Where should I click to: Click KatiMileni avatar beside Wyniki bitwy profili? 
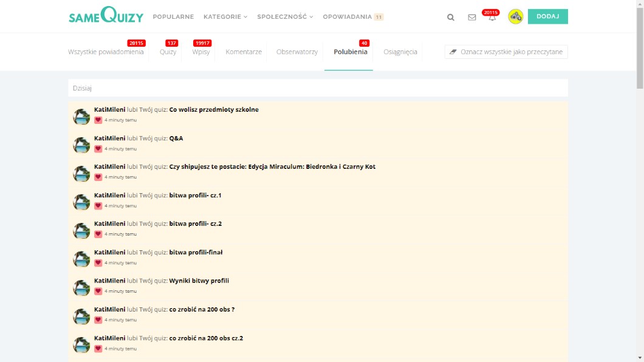[81, 288]
